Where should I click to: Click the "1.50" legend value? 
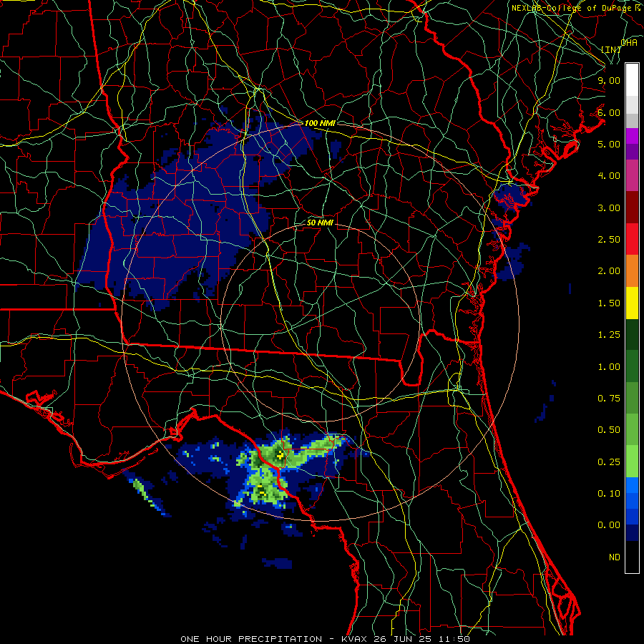pos(609,303)
